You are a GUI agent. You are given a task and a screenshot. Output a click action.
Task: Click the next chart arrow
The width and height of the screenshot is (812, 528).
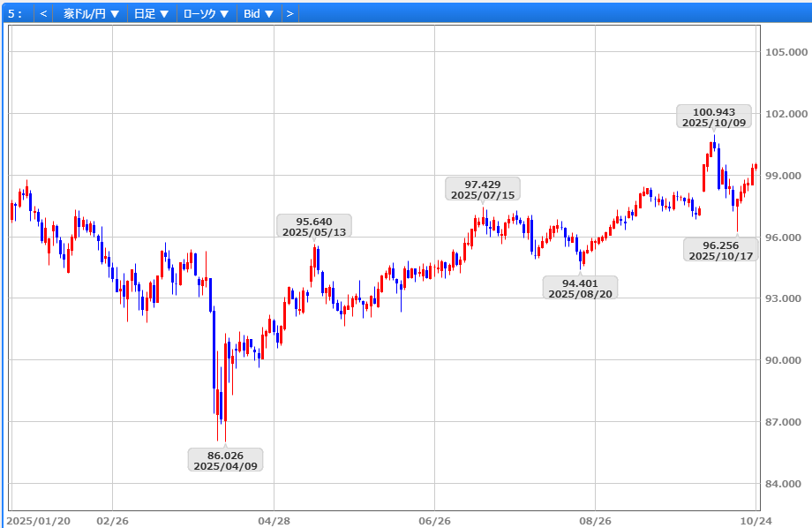pos(289,13)
